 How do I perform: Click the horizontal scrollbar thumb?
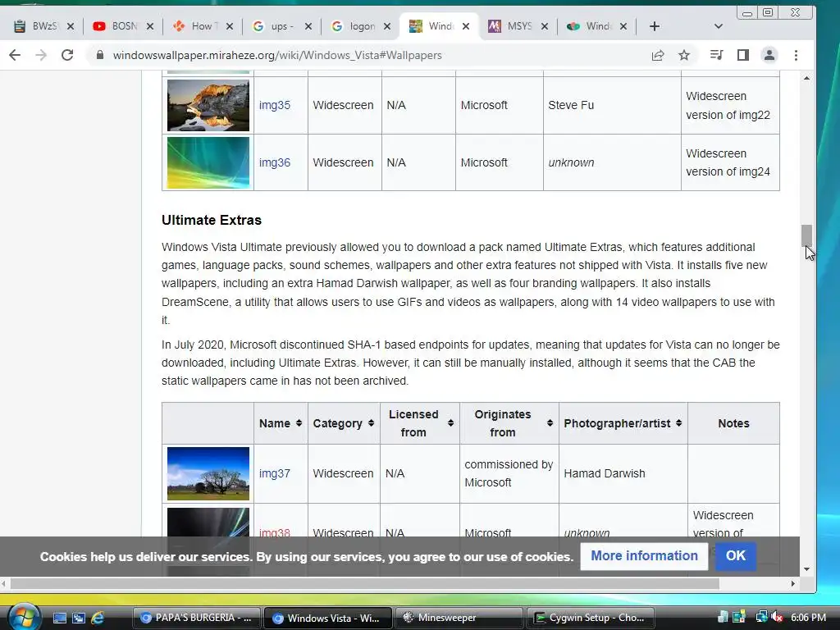pos(365,583)
